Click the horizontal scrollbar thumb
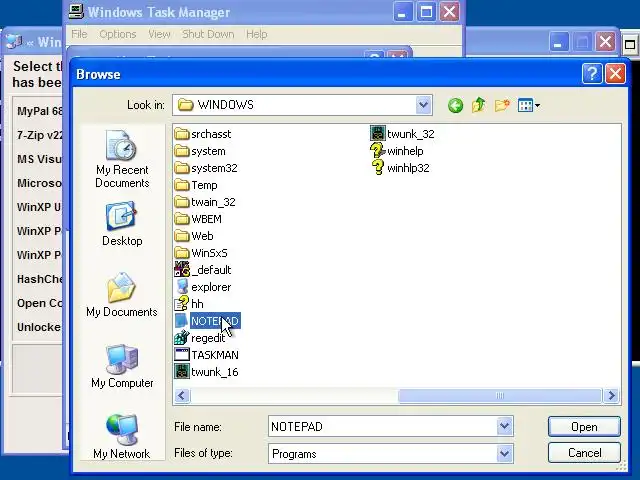 point(500,395)
